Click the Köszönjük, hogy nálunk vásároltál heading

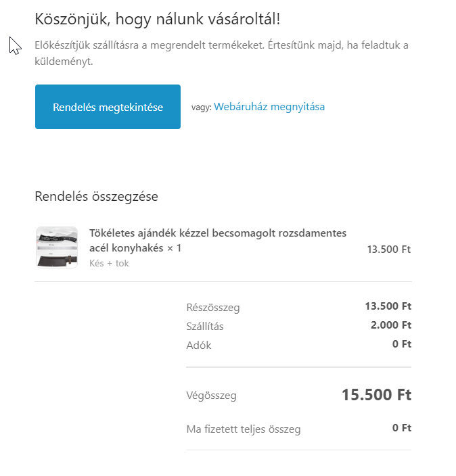point(158,20)
